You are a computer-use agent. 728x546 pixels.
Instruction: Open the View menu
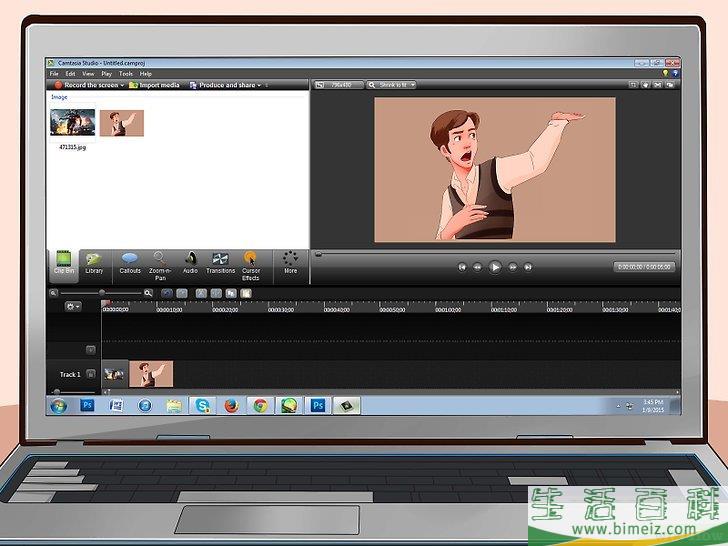[88, 74]
